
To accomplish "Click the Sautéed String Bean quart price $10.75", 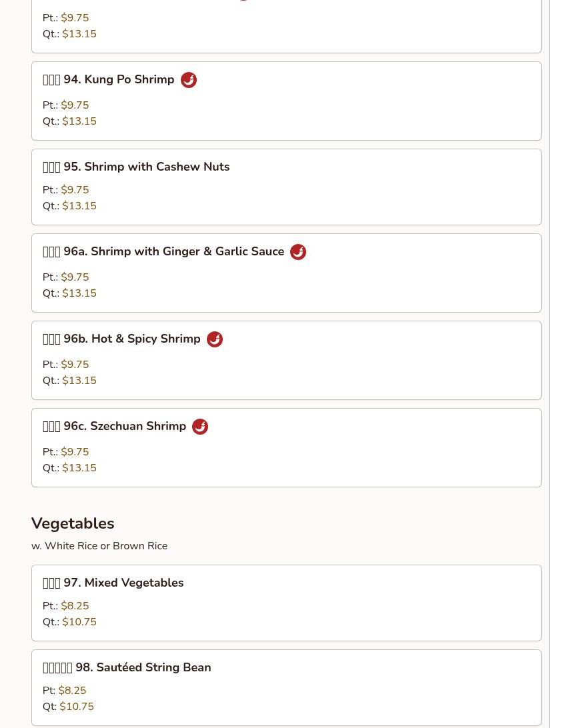I will 77,706.
